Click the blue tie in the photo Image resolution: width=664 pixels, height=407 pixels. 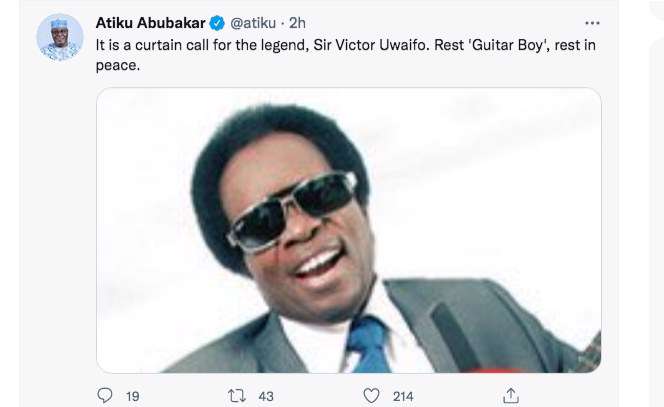click(368, 343)
